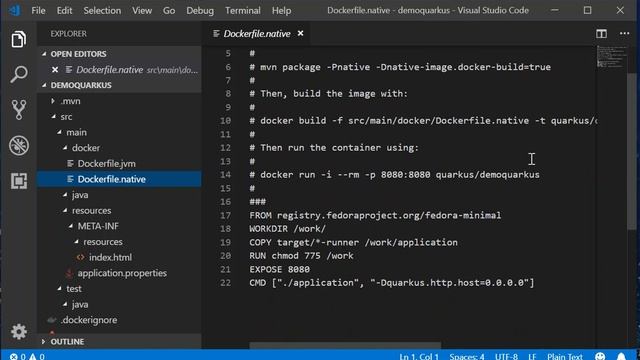The height and width of the screenshot is (360, 640).
Task: Click the VS Code logo icon
Action: pos(15,10)
